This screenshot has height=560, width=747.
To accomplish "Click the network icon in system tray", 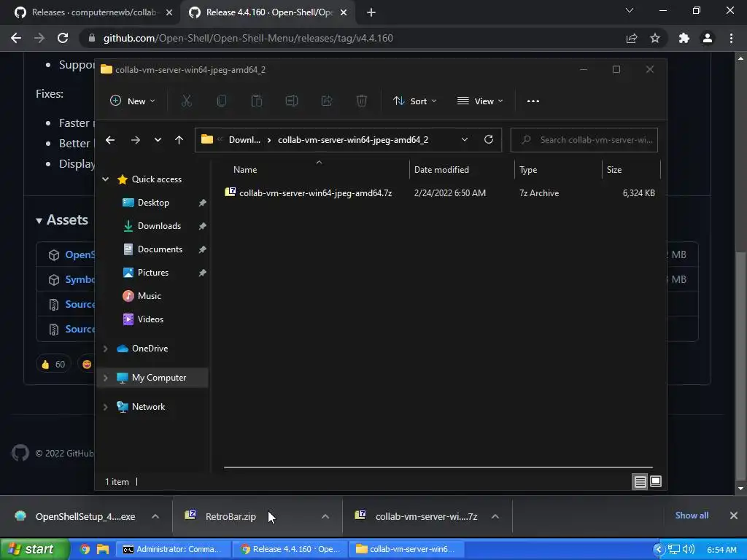I will tap(673, 549).
